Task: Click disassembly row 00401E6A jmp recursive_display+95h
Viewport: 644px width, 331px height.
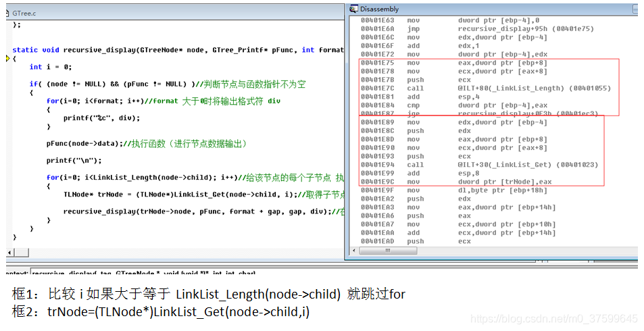Action: coord(477,29)
